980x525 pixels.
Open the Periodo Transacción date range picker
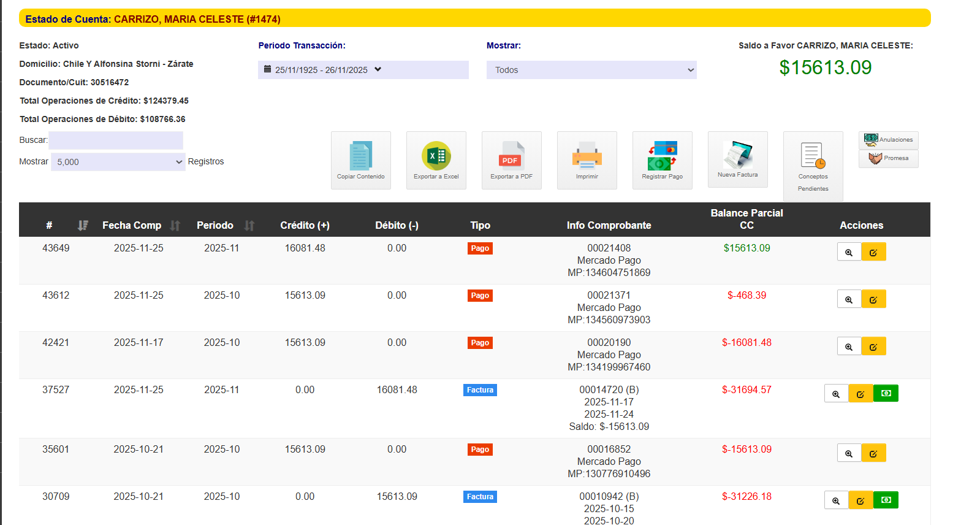pyautogui.click(x=363, y=70)
